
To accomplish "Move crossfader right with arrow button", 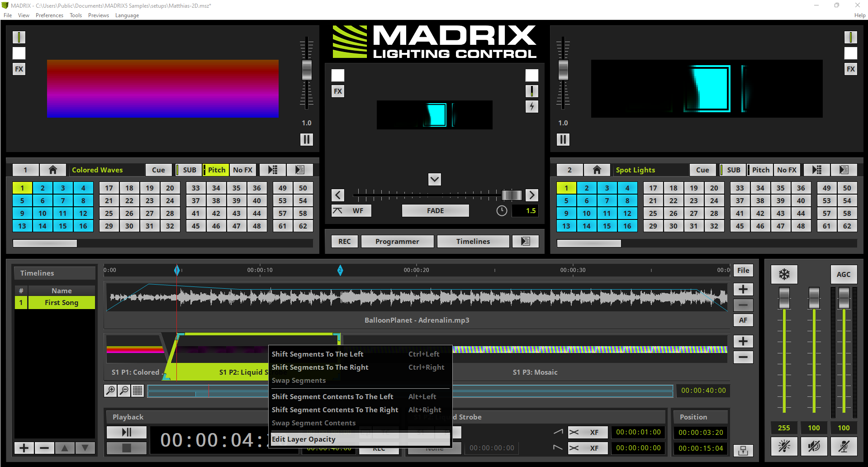I will tap(532, 195).
